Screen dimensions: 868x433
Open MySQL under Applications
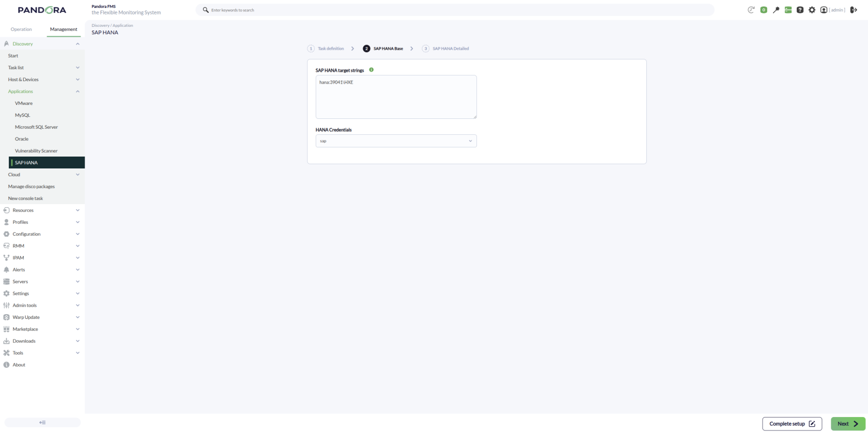click(22, 115)
